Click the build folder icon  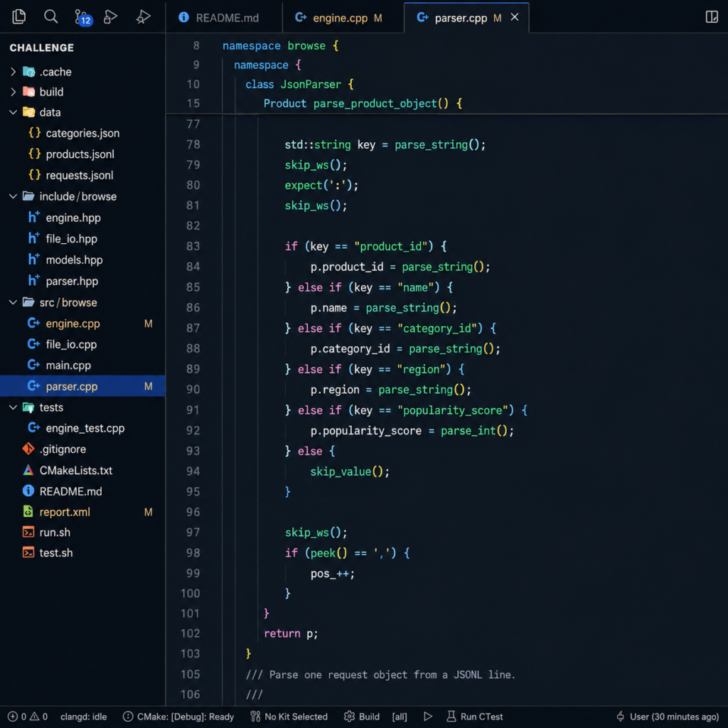(28, 92)
